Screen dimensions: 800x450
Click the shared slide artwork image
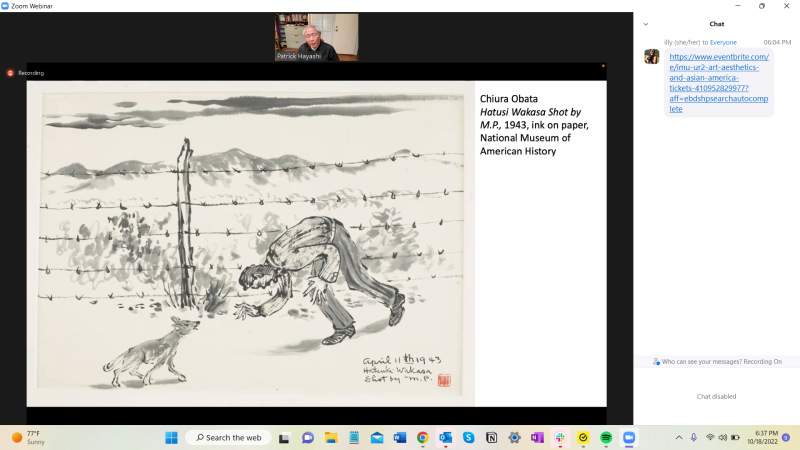[250, 243]
